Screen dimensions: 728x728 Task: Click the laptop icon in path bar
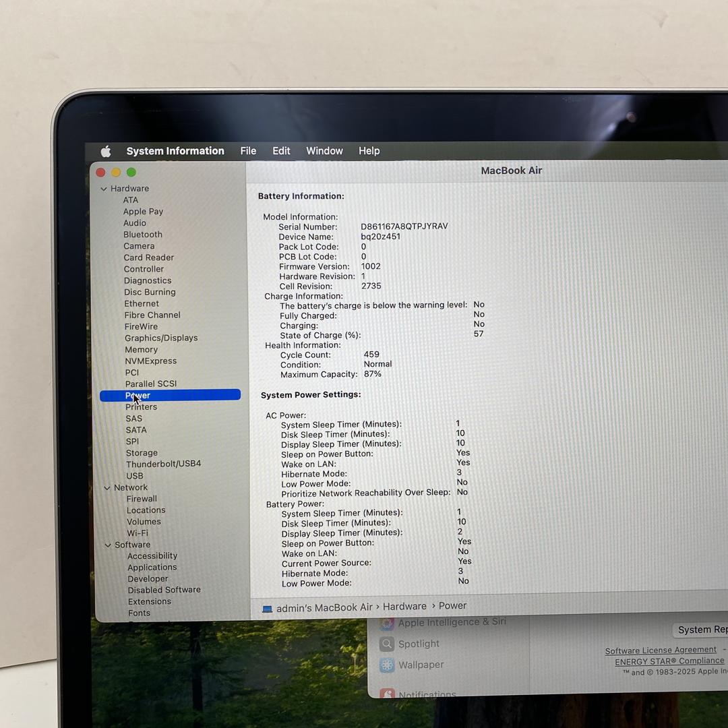coord(268,609)
